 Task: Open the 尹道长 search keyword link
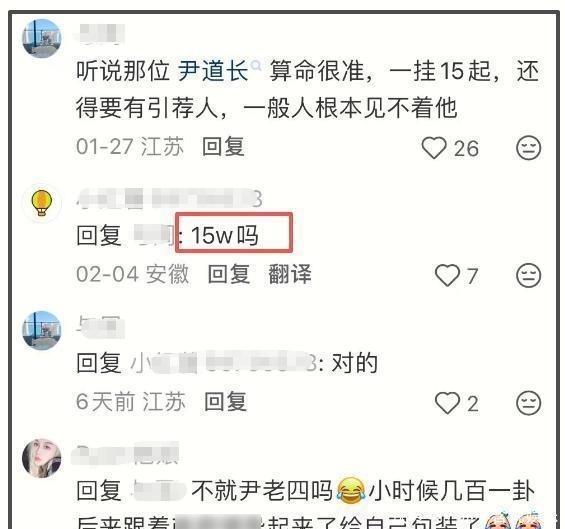pyautogui.click(x=213, y=71)
